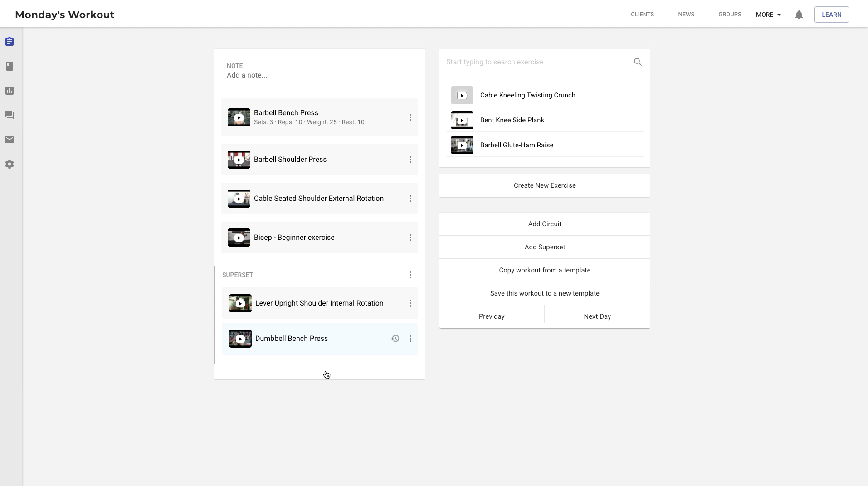Open the settings gear sidebar icon
Image resolution: width=868 pixels, height=486 pixels.
tap(10, 164)
